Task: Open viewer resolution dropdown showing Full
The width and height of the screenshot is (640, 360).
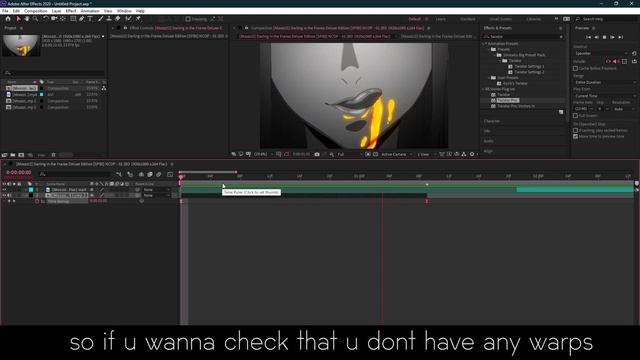Action: 349,154
